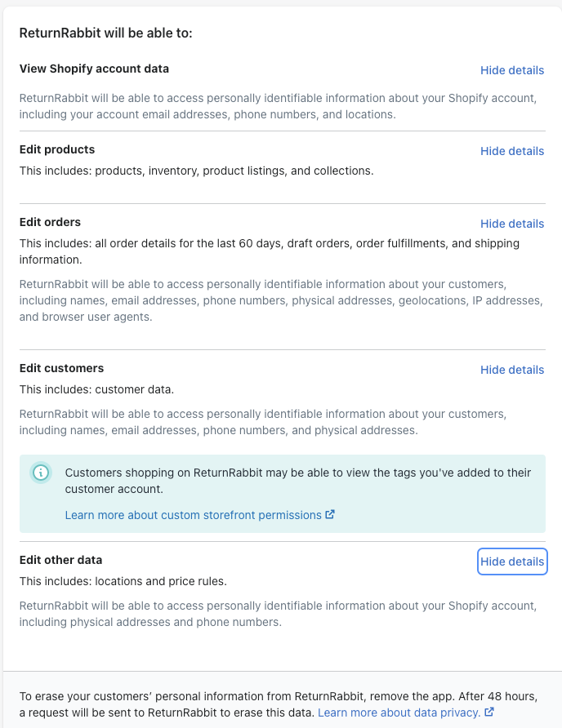The height and width of the screenshot is (728, 562).
Task: Click the Edit orders heading
Action: point(50,222)
